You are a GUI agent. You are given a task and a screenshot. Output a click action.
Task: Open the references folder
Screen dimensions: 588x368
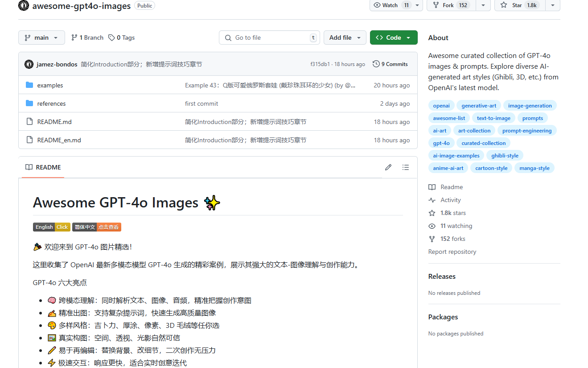pos(51,103)
